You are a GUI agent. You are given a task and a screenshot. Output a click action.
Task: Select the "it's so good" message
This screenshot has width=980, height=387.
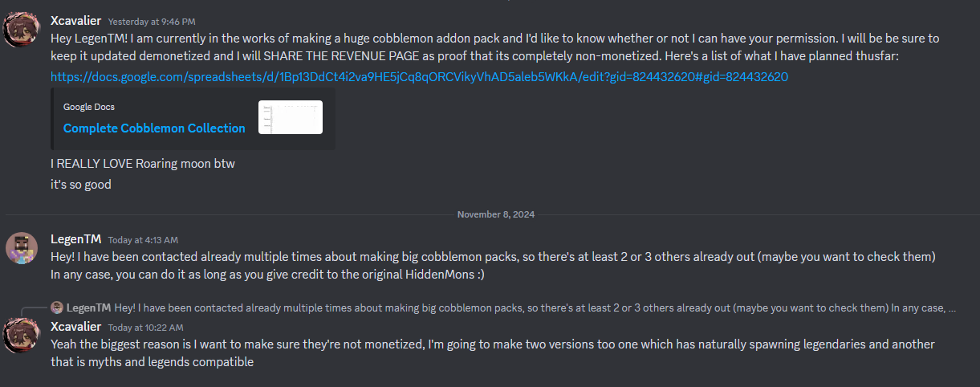tap(80, 185)
